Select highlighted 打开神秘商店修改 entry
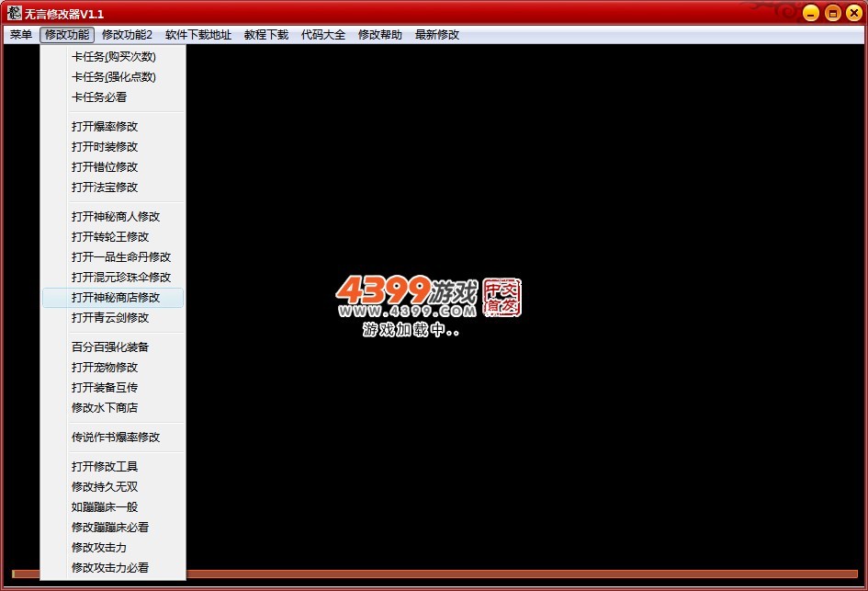The height and width of the screenshot is (591, 868). point(113,298)
